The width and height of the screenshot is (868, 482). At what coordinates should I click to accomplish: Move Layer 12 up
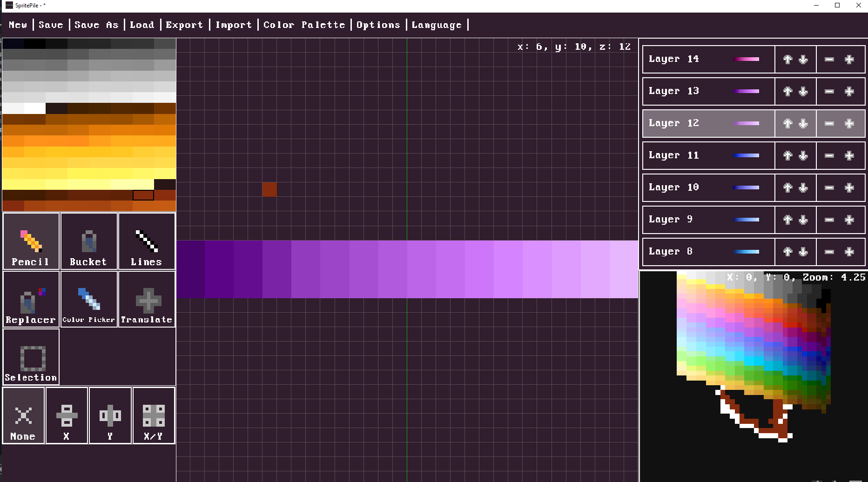pyautogui.click(x=787, y=123)
